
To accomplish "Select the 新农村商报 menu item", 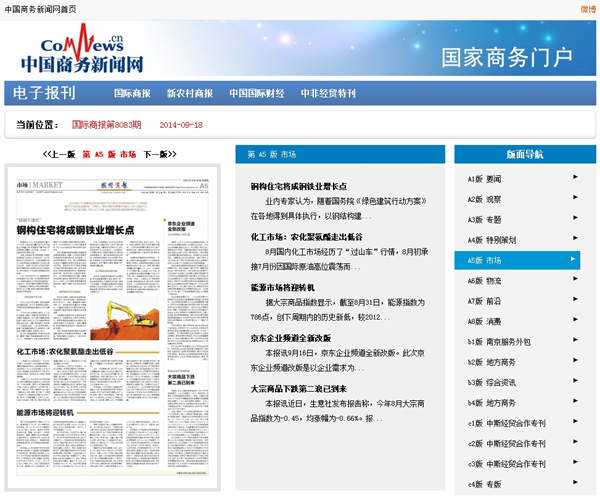I will pyautogui.click(x=189, y=94).
